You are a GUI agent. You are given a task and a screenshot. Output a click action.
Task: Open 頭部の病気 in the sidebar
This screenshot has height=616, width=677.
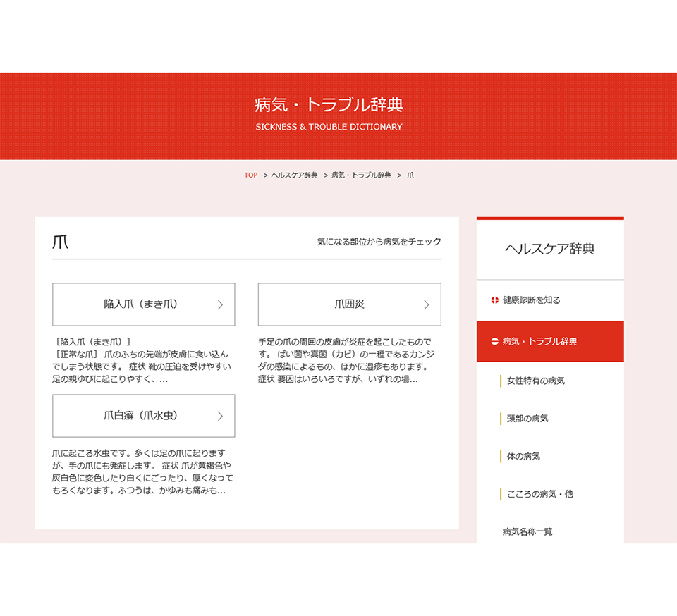click(527, 419)
